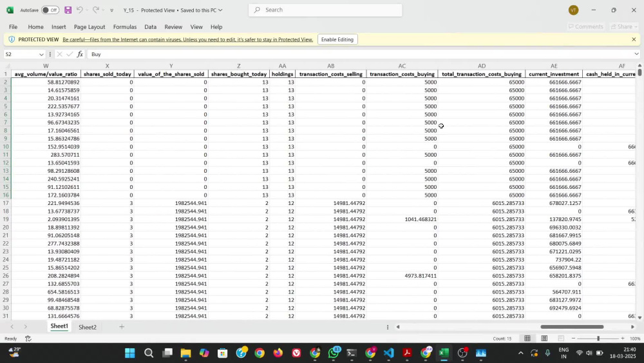
Task: Click zoom out minus button
Action: click(573, 338)
